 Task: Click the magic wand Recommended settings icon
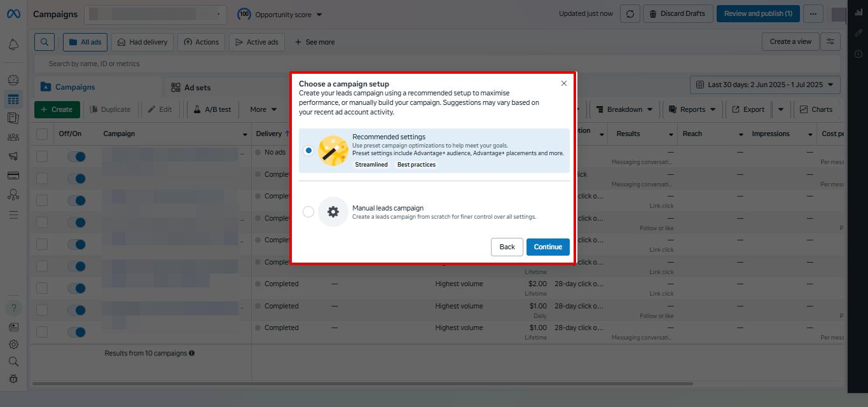(x=333, y=151)
